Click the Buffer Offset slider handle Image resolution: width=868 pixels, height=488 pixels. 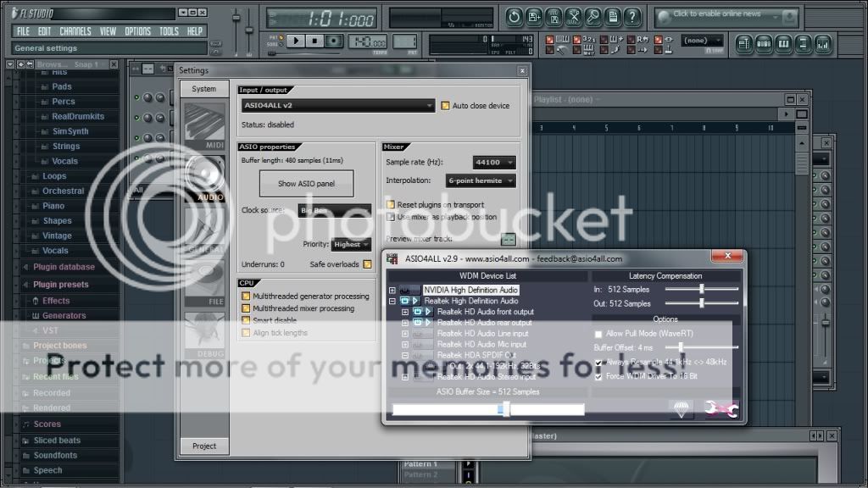(x=681, y=347)
